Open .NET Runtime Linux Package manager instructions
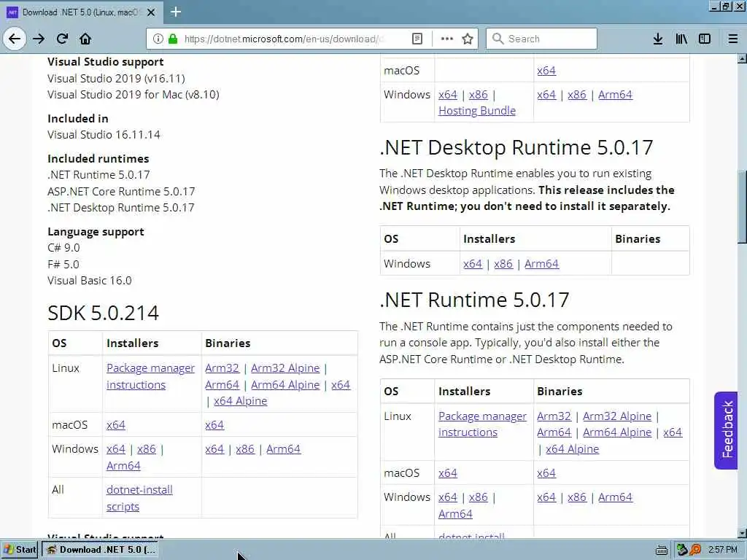The width and height of the screenshot is (747, 560). click(483, 424)
